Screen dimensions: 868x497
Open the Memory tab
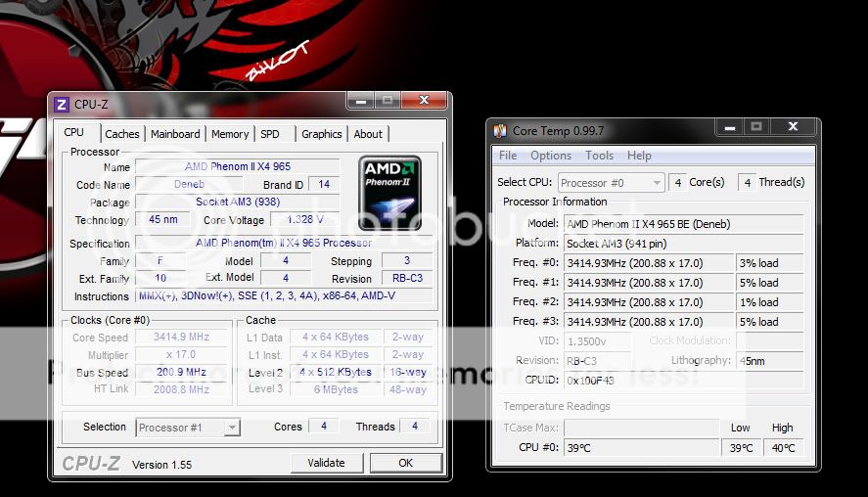230,134
